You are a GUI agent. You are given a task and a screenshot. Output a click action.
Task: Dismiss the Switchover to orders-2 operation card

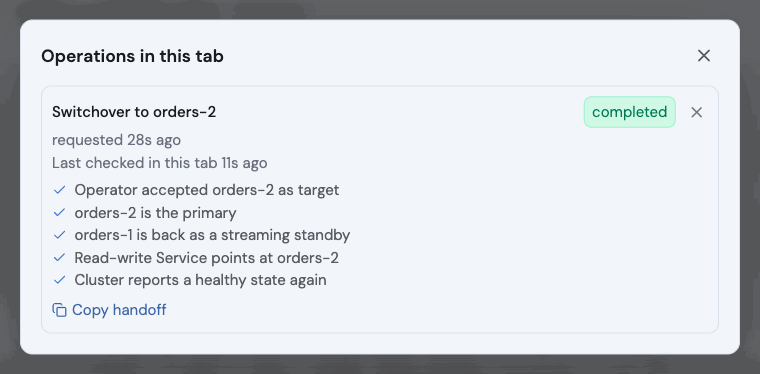697,112
